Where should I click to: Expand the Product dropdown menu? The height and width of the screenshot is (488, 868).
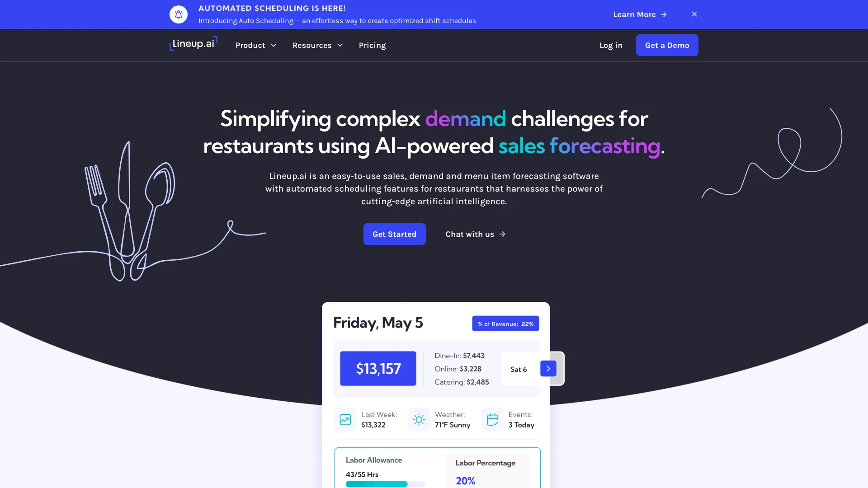256,45
